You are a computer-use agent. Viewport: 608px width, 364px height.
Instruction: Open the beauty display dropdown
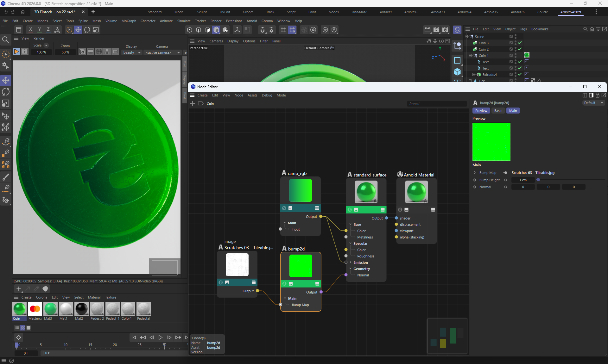pyautogui.click(x=132, y=52)
